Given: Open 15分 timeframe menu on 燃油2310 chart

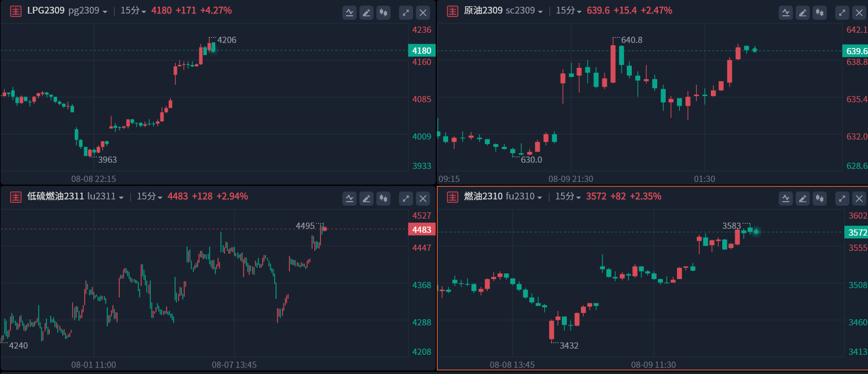Looking at the screenshot, I should point(568,197).
